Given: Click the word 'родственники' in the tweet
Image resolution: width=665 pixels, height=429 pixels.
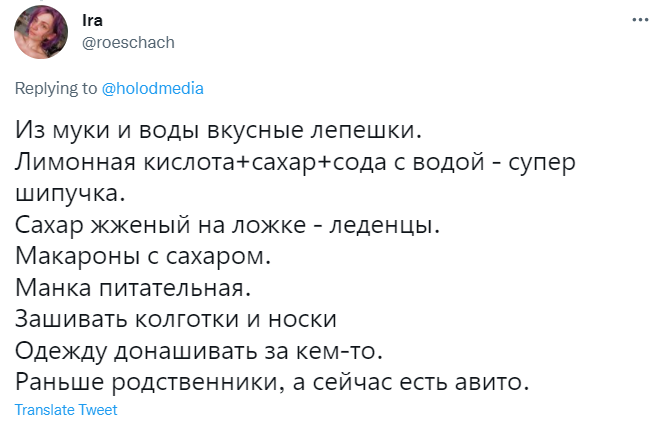Looking at the screenshot, I should (198, 383).
